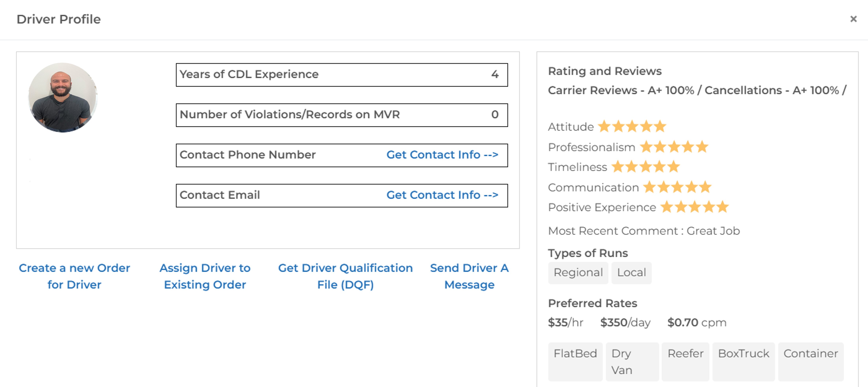This screenshot has height=387, width=868.
Task: Get contact info for phone number
Action: tap(442, 155)
